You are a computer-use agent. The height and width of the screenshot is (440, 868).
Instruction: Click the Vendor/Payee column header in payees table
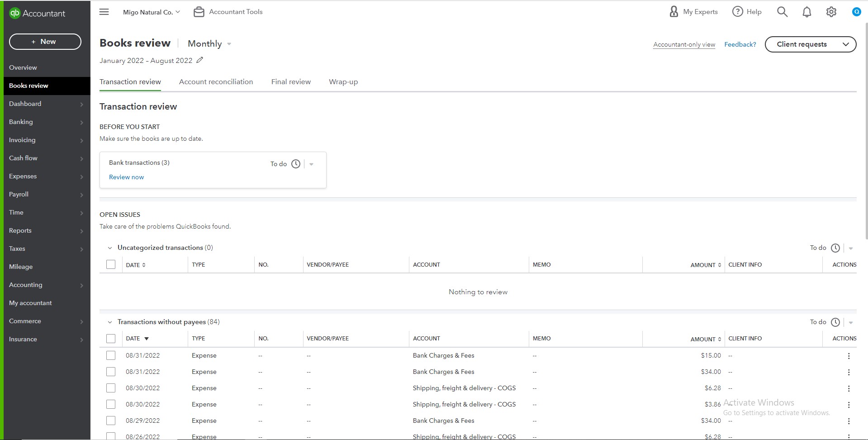tap(327, 339)
